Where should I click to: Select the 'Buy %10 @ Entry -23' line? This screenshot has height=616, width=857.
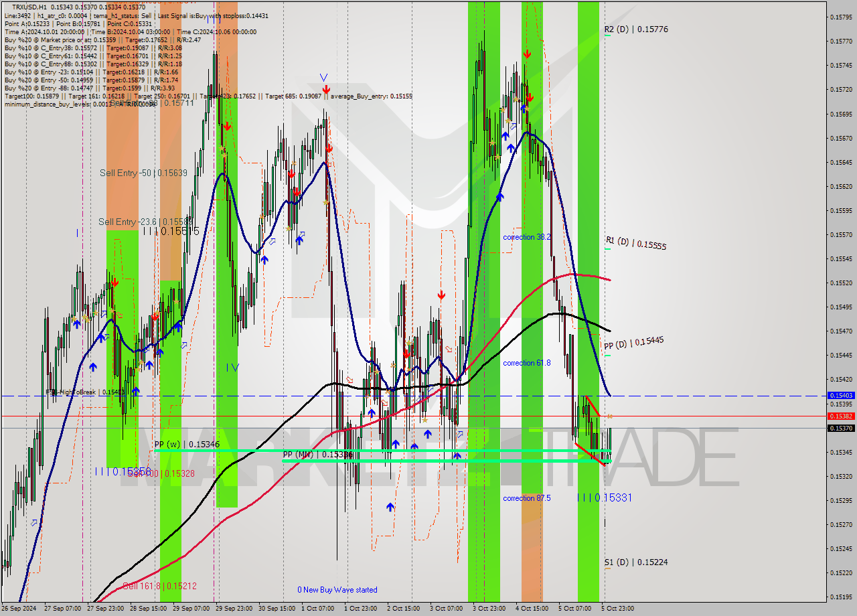(x=91, y=72)
